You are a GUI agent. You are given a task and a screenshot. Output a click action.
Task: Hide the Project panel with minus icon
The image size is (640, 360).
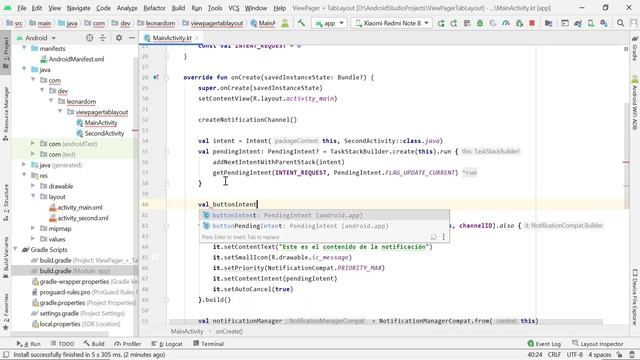pyautogui.click(x=132, y=38)
